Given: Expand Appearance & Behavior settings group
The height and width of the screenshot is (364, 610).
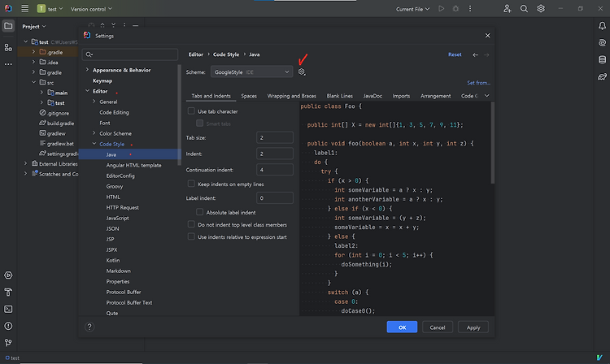Looking at the screenshot, I should click(x=87, y=70).
